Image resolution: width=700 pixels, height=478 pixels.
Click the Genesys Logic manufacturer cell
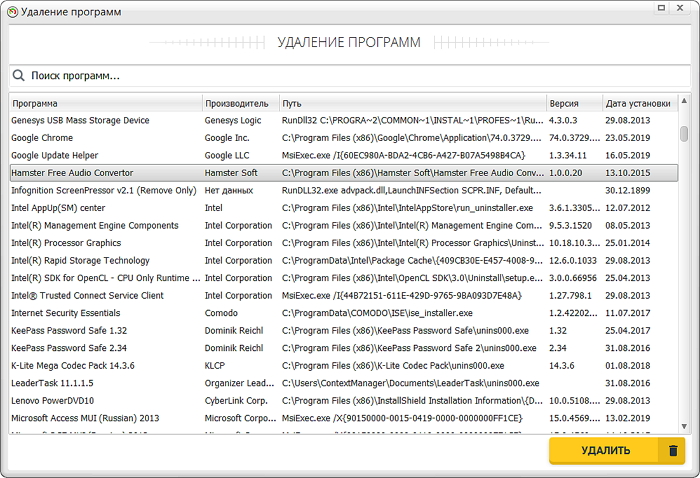point(233,121)
